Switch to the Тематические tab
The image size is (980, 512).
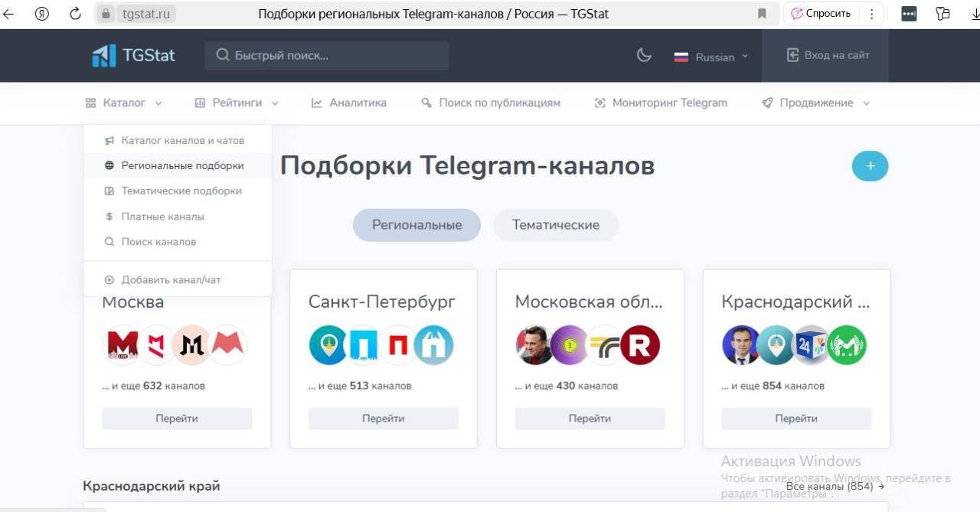tap(556, 225)
